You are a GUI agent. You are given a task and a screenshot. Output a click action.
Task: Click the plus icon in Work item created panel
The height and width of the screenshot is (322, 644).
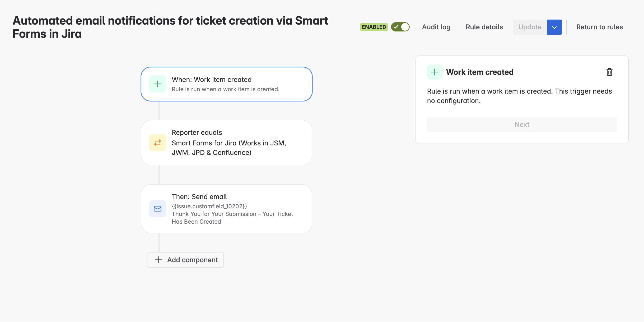pyautogui.click(x=434, y=72)
